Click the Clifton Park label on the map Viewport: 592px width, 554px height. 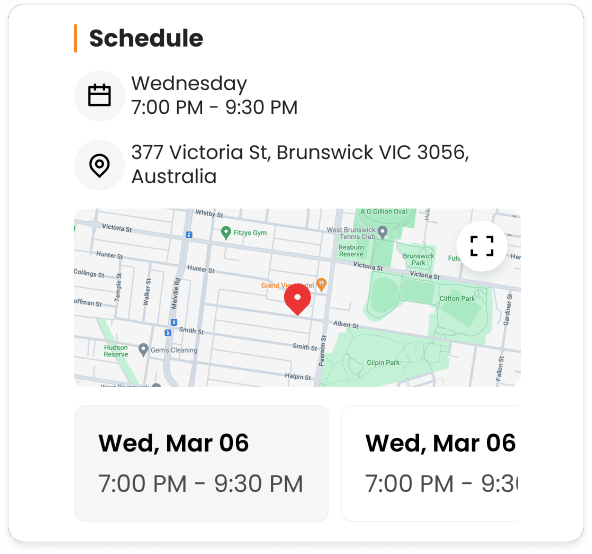coord(457,298)
